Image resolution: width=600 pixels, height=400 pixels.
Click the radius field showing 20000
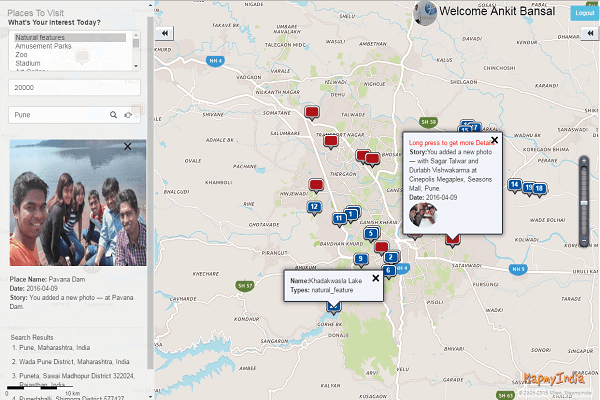coord(74,88)
